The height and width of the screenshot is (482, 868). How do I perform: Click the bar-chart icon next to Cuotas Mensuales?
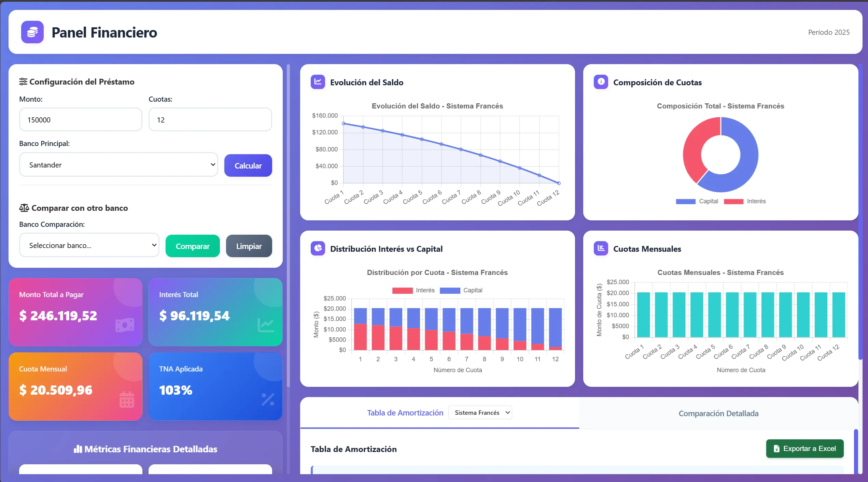pyautogui.click(x=601, y=248)
